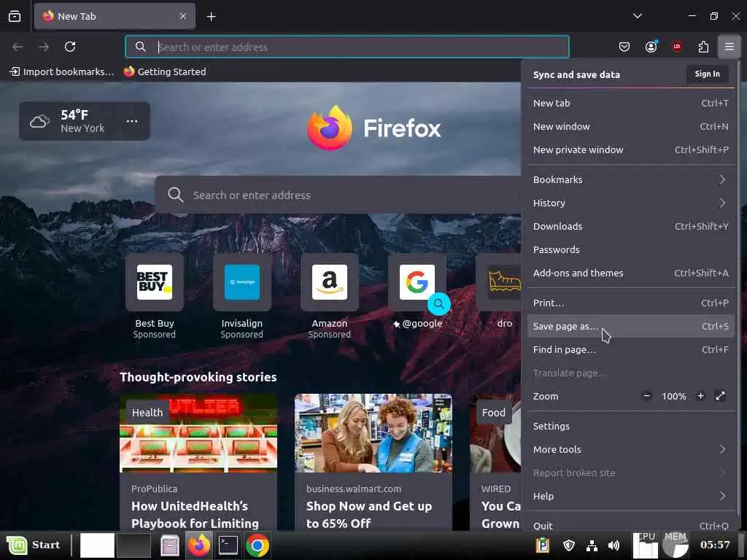747x560 pixels.
Task: Open the Firefox View tab manager icon
Action: tap(15, 16)
